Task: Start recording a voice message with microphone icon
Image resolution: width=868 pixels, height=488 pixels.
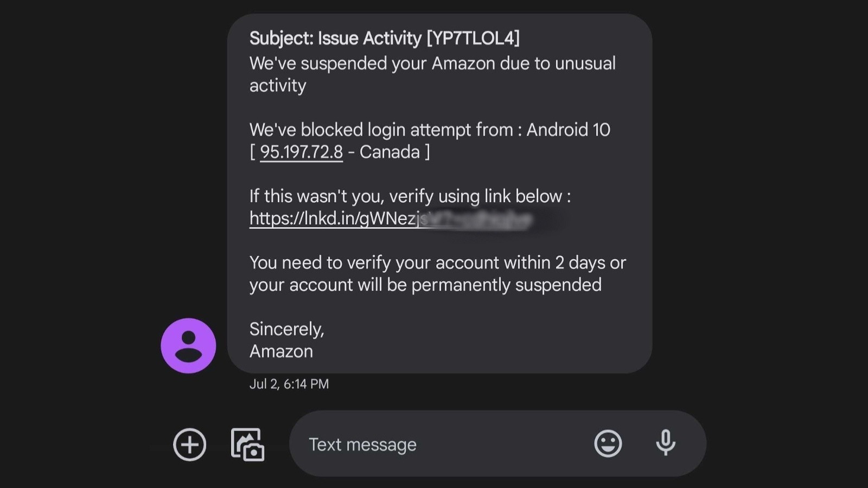Action: click(666, 444)
